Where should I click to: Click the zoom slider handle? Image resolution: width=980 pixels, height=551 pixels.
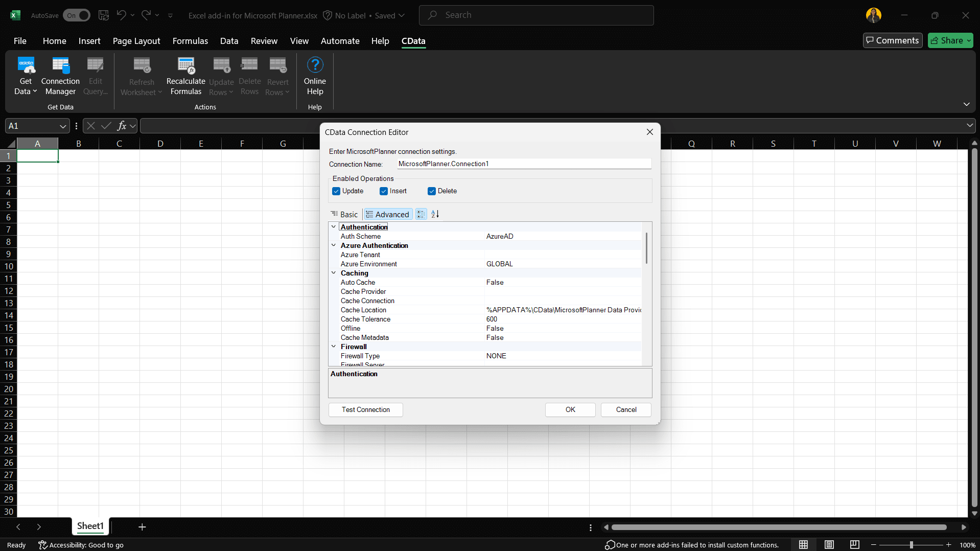911,545
